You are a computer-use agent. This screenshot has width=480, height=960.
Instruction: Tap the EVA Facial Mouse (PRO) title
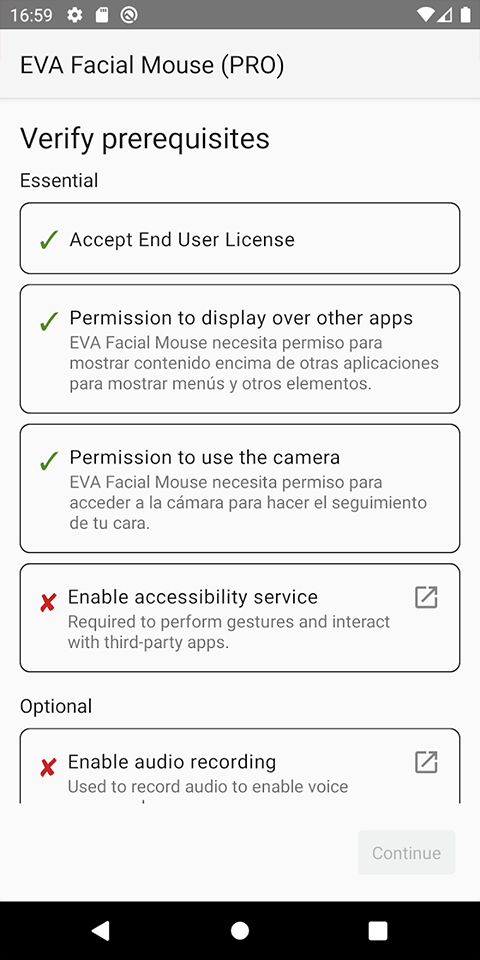[152, 65]
